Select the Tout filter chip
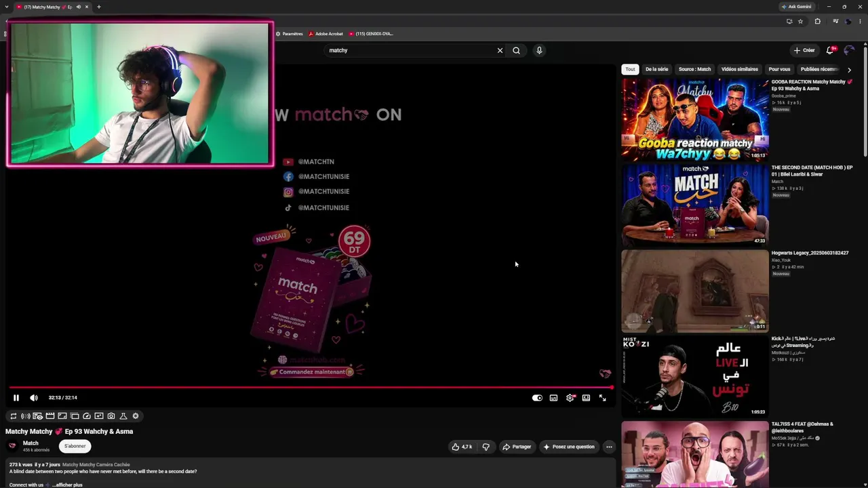The image size is (868, 488). (630, 69)
